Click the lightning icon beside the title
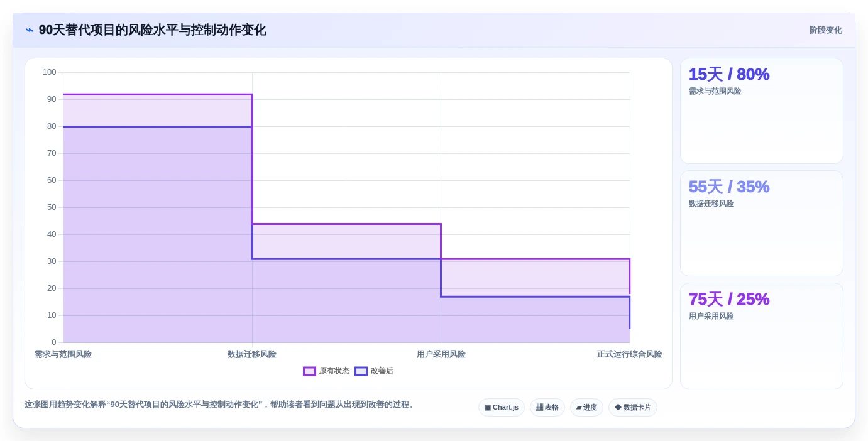The width and height of the screenshot is (868, 441). point(29,30)
